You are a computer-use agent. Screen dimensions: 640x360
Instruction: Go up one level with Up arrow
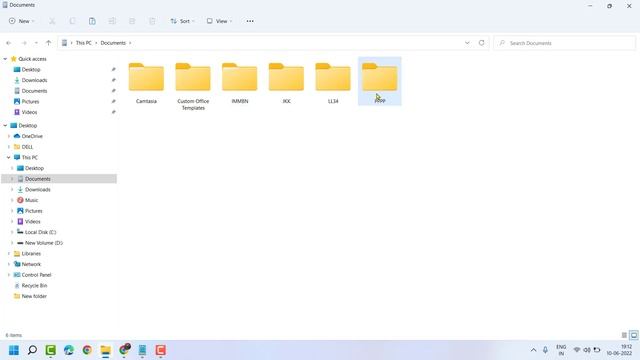(x=48, y=43)
